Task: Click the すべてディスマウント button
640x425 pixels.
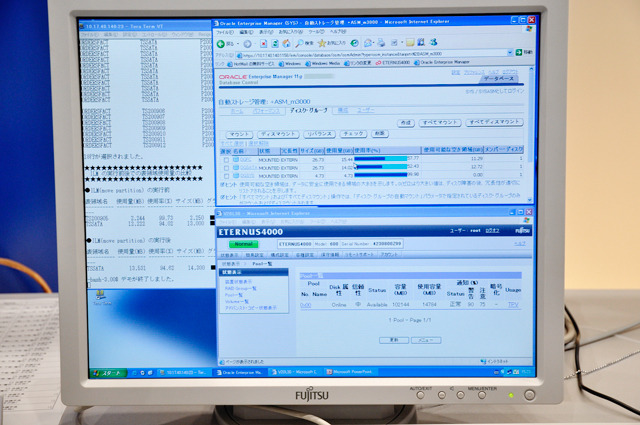Action: [x=494, y=122]
